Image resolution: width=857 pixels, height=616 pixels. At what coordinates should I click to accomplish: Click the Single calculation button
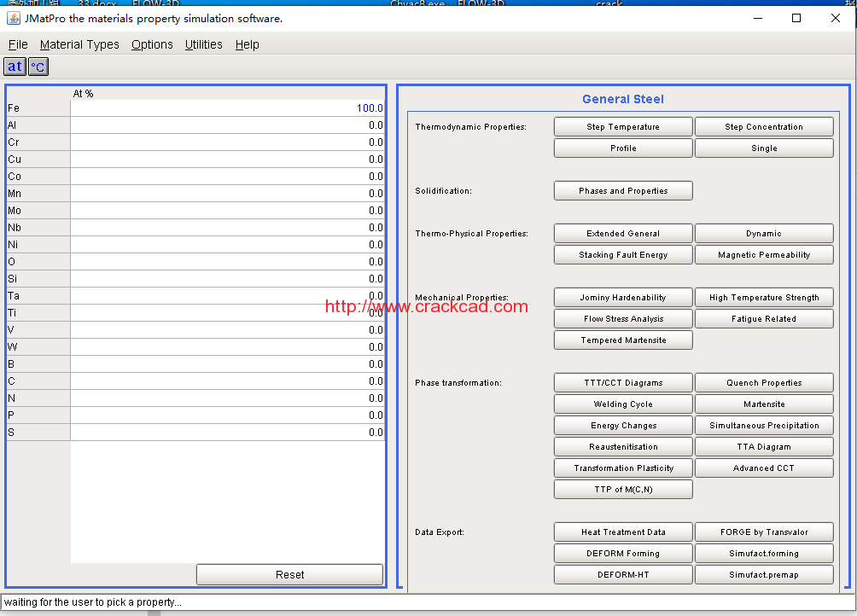pos(764,148)
